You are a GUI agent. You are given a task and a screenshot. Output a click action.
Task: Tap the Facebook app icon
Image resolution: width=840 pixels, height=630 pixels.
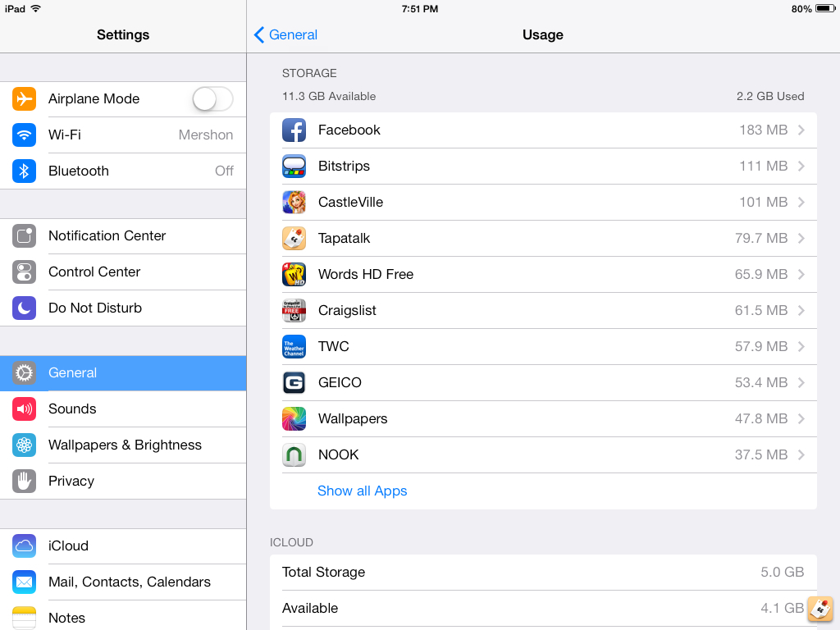coord(294,130)
